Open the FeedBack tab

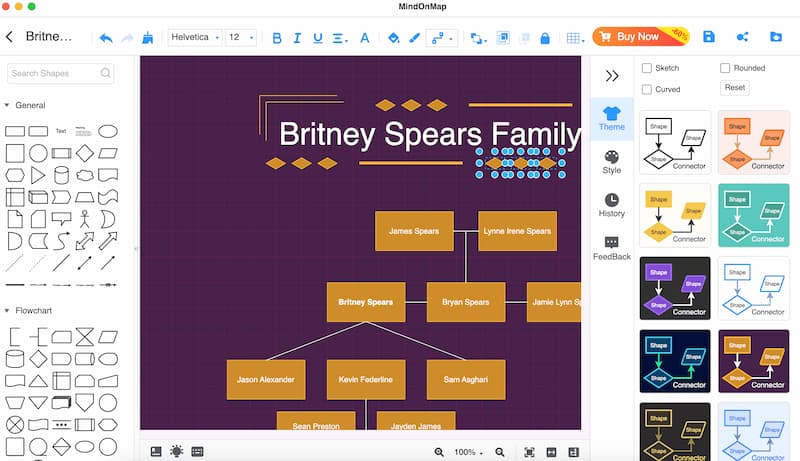click(612, 249)
